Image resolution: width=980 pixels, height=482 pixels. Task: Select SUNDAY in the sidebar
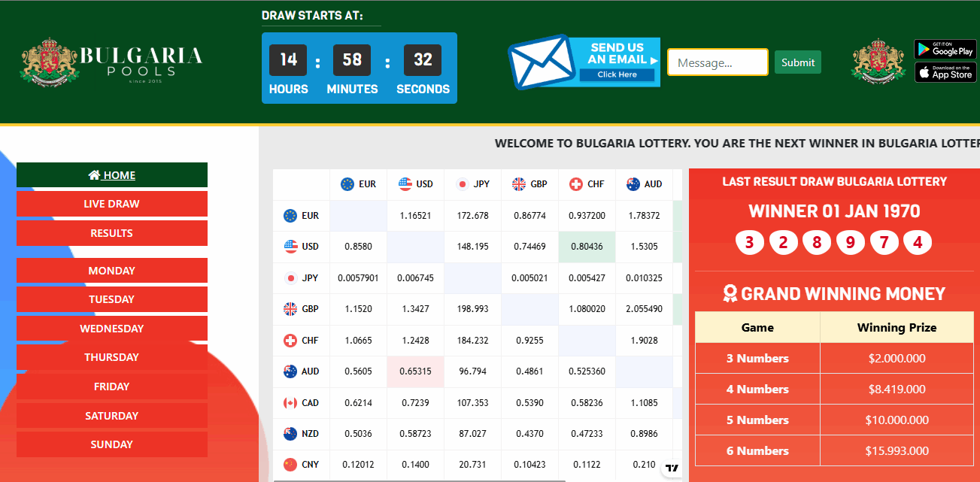[x=112, y=444]
